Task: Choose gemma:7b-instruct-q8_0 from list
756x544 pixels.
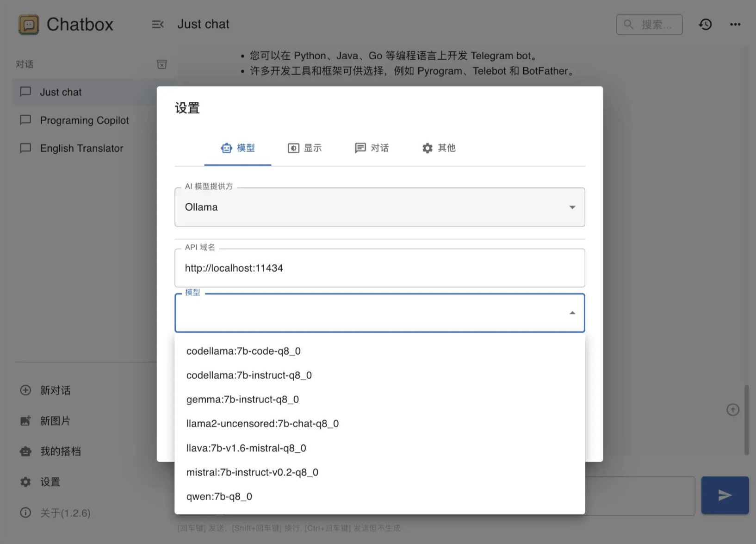Action: coord(380,399)
